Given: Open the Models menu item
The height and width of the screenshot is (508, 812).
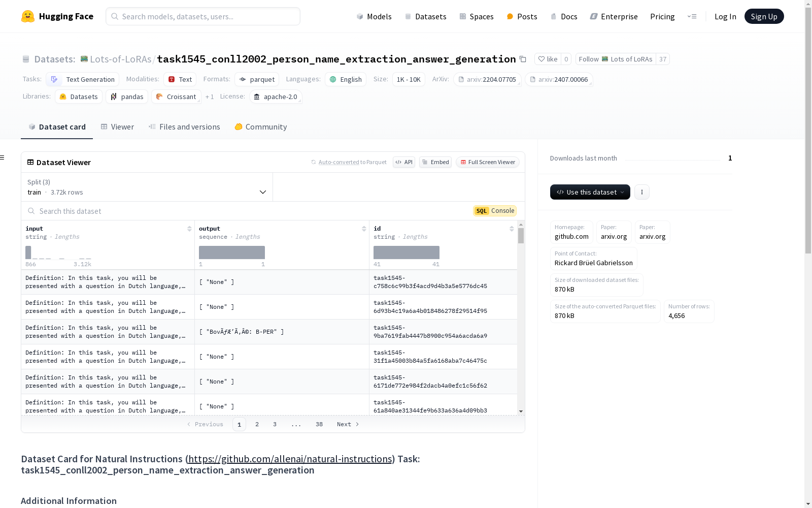Looking at the screenshot, I should point(374,16).
